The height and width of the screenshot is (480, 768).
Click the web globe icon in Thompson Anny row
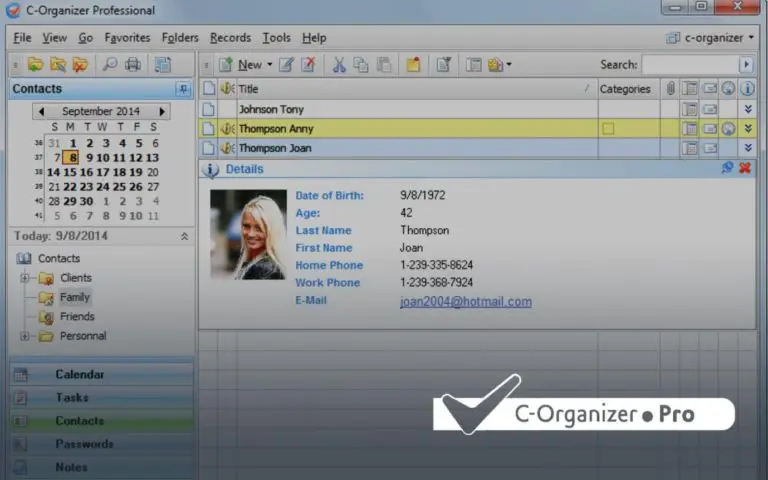click(x=728, y=129)
